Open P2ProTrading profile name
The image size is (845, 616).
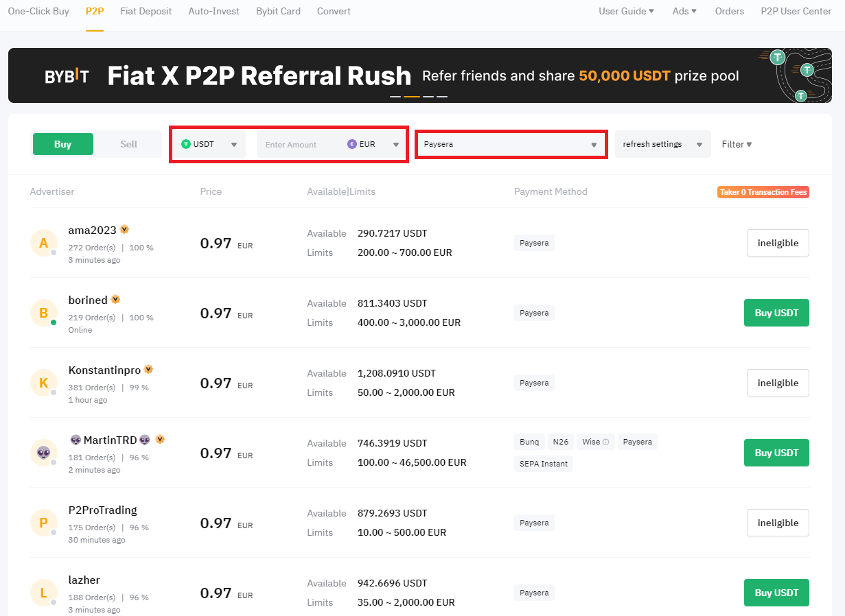[x=103, y=510]
